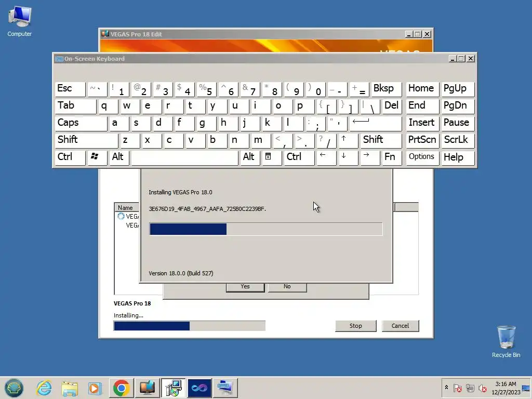532x399 pixels.
Task: Launch Internet Explorer from taskbar
Action: (44, 388)
